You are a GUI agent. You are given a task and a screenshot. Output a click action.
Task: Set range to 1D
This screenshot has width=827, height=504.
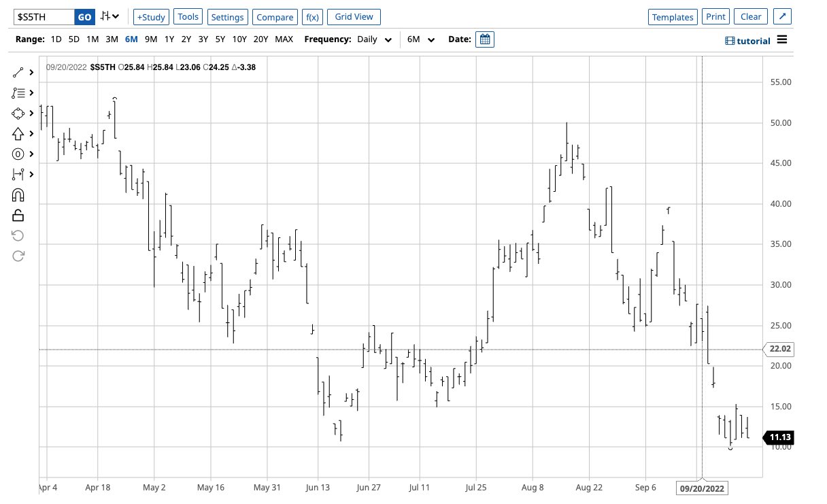pyautogui.click(x=56, y=39)
